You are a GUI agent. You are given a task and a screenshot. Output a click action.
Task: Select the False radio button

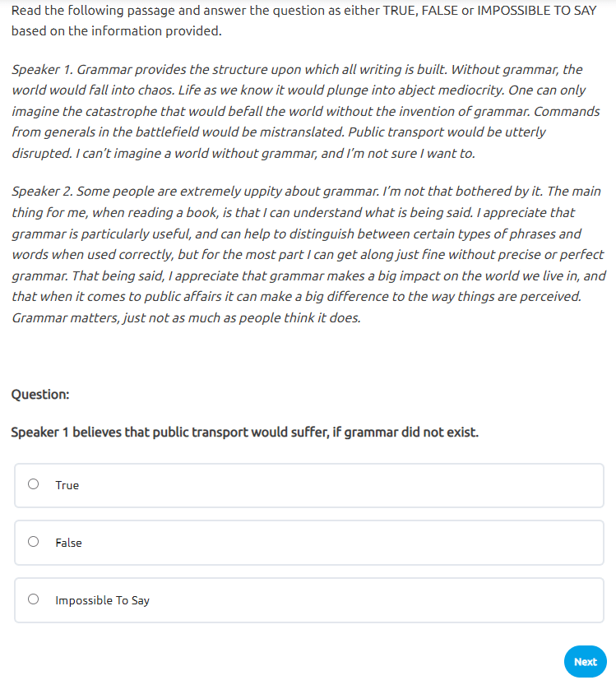tap(34, 542)
